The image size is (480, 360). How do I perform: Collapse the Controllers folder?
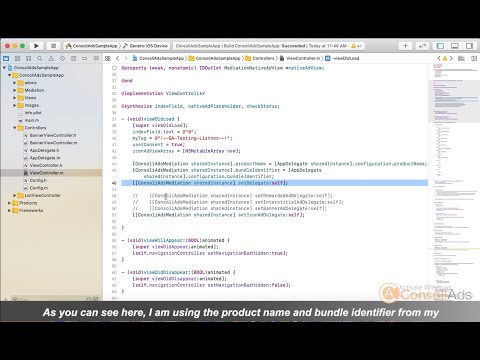click(x=14, y=128)
